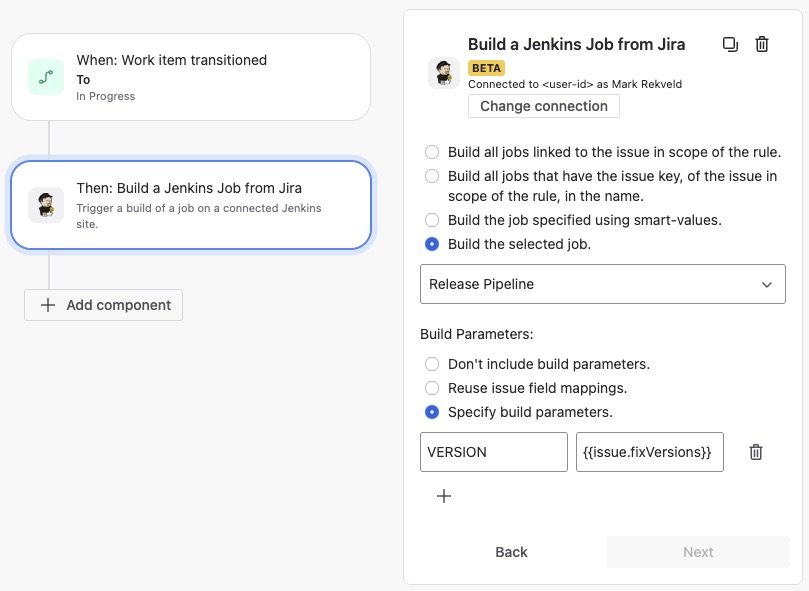Click the Build Parameters: label

point(476,334)
